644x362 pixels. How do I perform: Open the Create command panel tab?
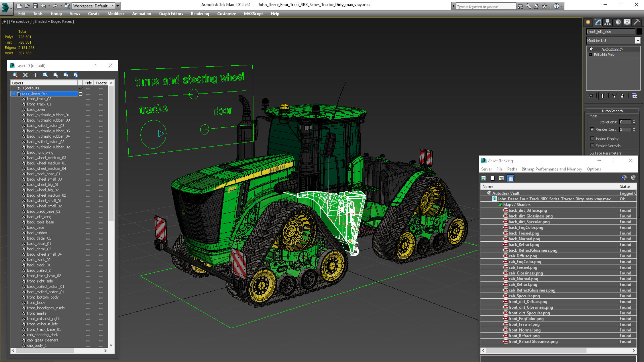point(588,22)
